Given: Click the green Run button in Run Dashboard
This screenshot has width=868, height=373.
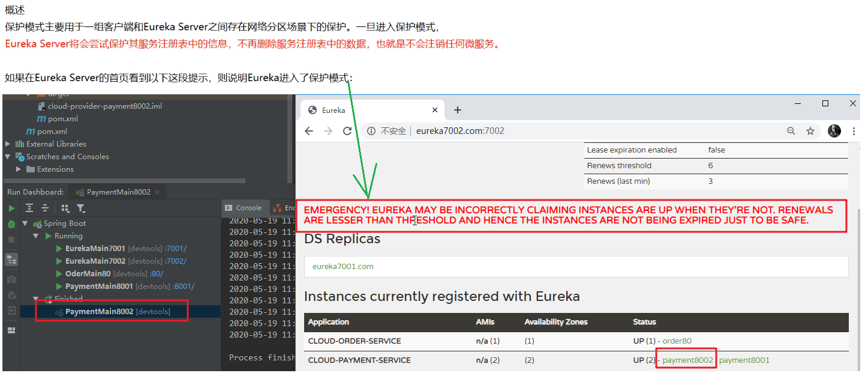Looking at the screenshot, I should point(11,208).
